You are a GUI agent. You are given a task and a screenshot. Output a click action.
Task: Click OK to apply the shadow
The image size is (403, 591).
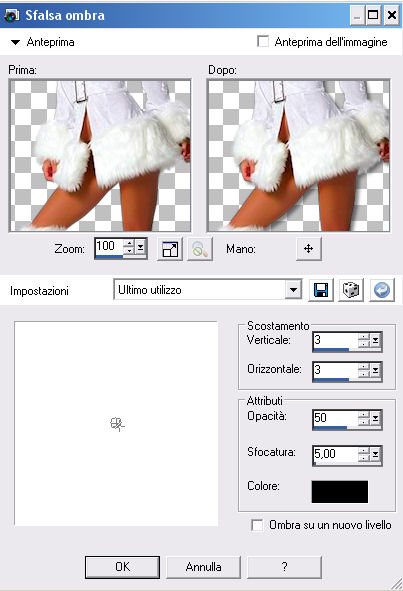122,567
